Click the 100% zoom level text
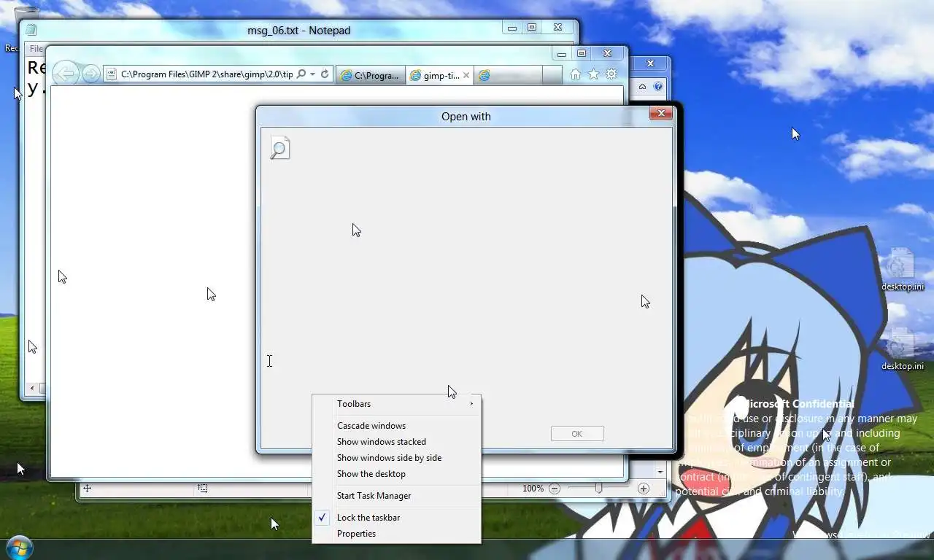The width and height of the screenshot is (934, 560). [533, 489]
